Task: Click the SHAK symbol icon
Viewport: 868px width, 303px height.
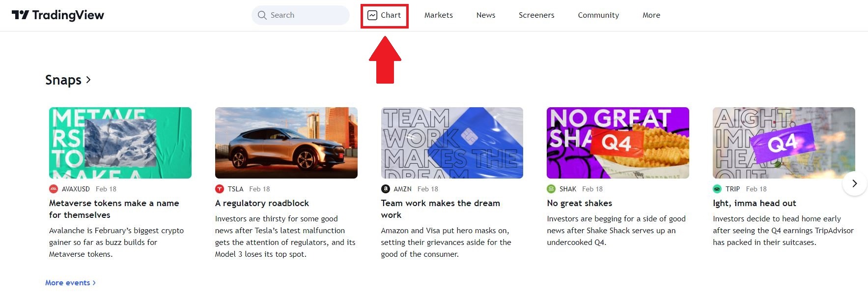Action: (x=551, y=189)
